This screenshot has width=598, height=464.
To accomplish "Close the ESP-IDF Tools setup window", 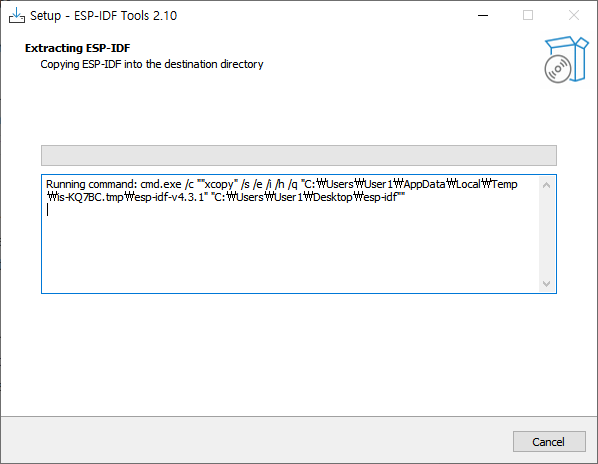I will coord(574,15).
